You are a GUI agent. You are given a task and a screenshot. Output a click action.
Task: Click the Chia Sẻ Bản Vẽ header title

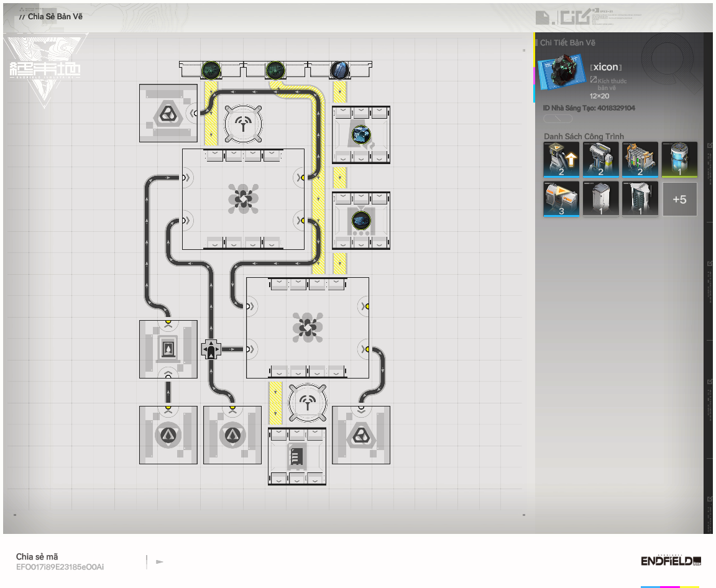pos(55,16)
